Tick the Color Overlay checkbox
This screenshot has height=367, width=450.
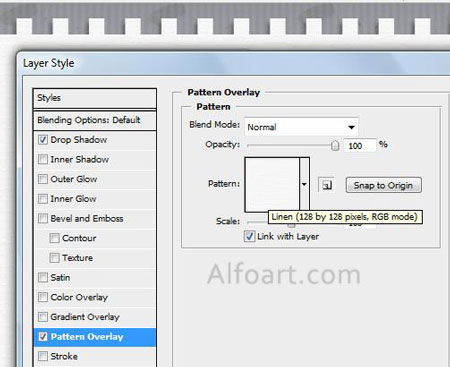43,297
